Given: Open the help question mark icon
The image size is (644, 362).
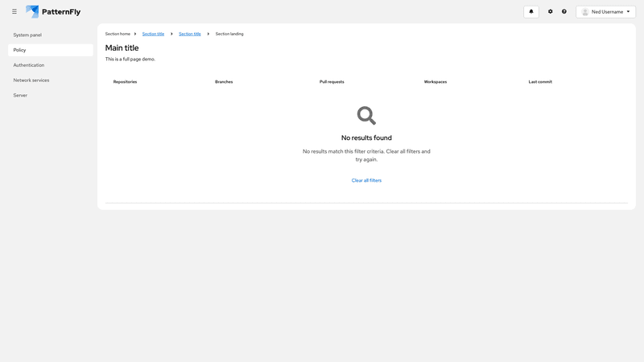Looking at the screenshot, I should 564,12.
